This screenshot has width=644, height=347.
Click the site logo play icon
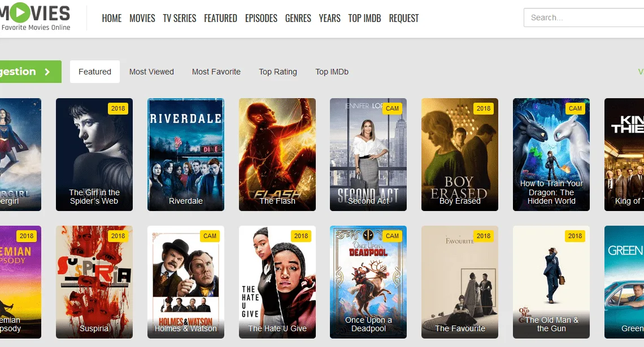pyautogui.click(x=19, y=12)
